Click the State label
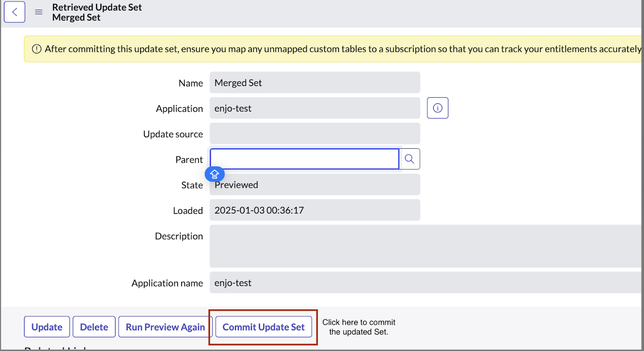Image resolution: width=644 pixels, height=351 pixels. click(x=192, y=185)
